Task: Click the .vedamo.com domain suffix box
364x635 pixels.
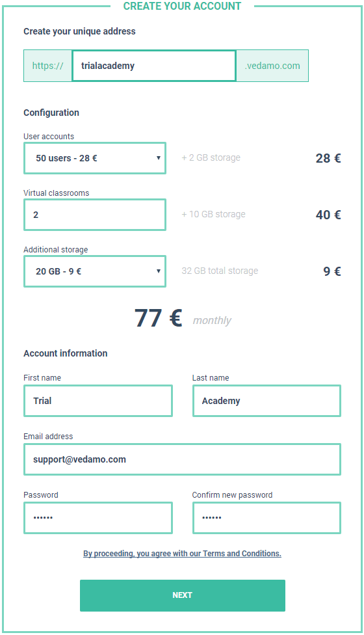Action: pyautogui.click(x=272, y=66)
